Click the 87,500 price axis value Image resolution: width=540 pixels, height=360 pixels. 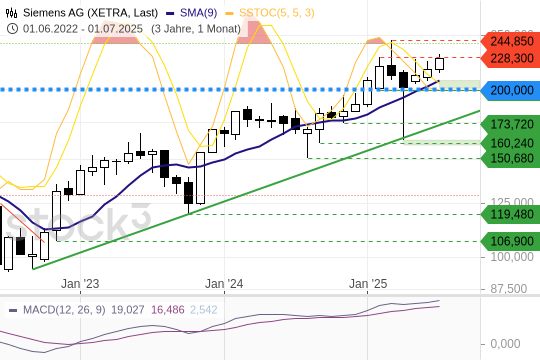[x=508, y=289]
